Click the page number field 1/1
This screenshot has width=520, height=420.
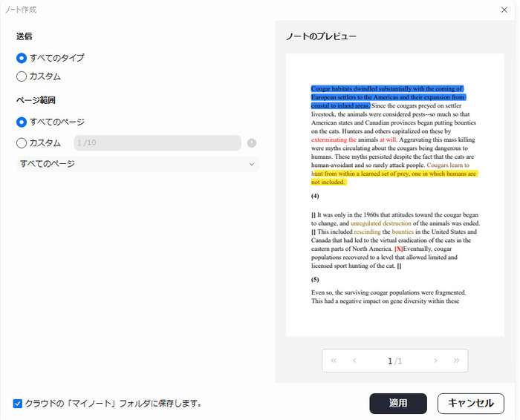click(x=394, y=361)
